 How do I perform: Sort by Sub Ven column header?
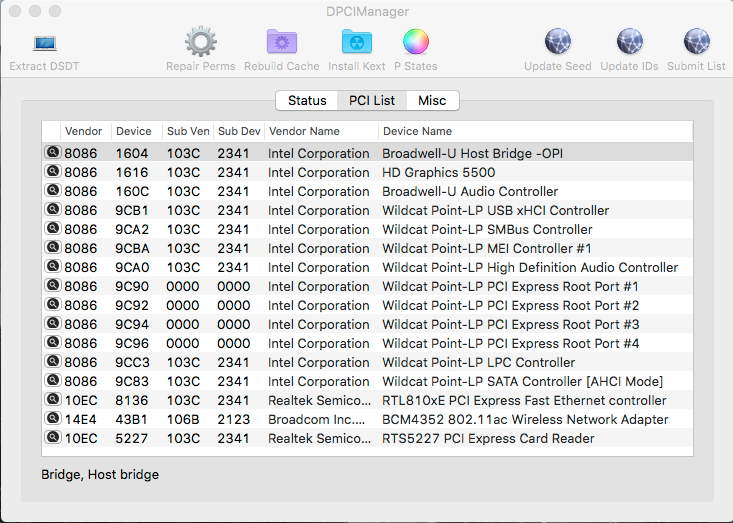click(188, 131)
